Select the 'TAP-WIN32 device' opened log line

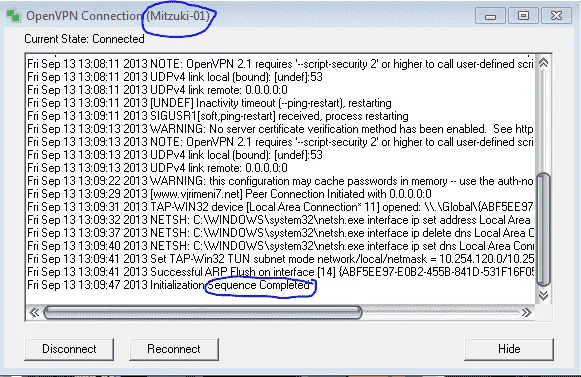pyautogui.click(x=280, y=207)
